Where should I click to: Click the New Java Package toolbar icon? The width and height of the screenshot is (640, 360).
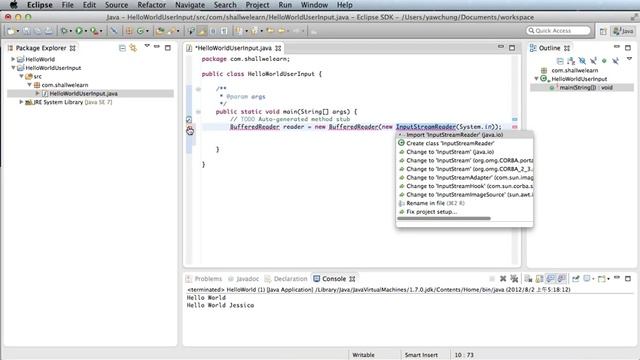[x=129, y=31]
